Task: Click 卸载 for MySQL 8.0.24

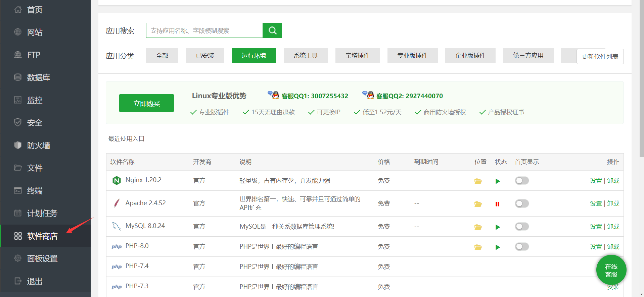Action: pyautogui.click(x=613, y=227)
